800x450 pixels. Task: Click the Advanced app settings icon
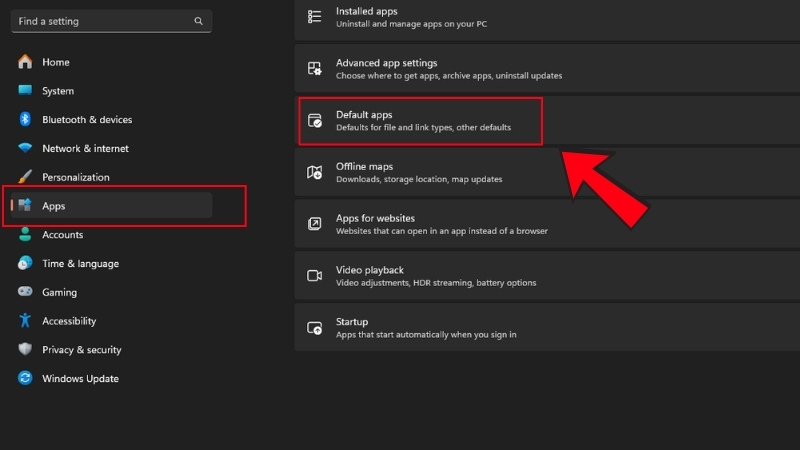click(314, 68)
